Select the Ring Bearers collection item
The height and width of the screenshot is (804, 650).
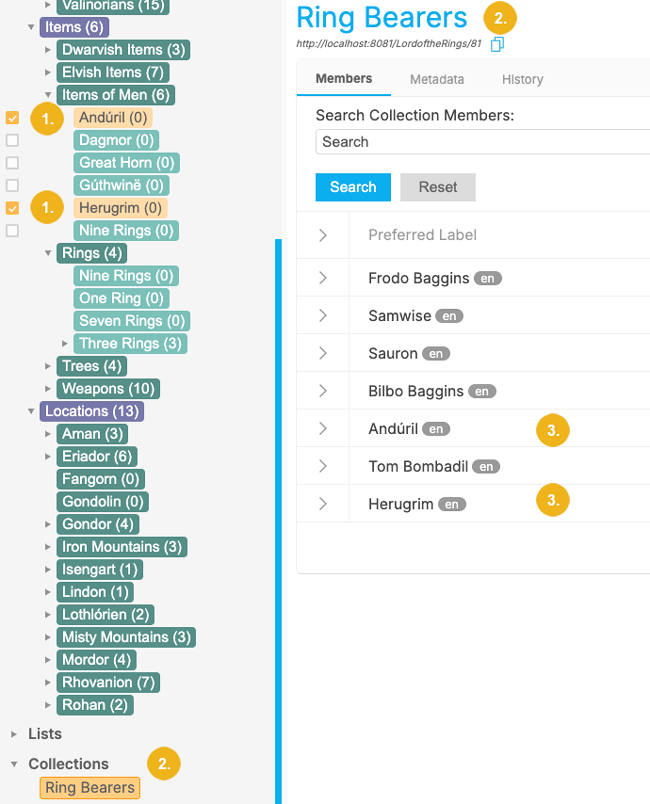tap(90, 788)
